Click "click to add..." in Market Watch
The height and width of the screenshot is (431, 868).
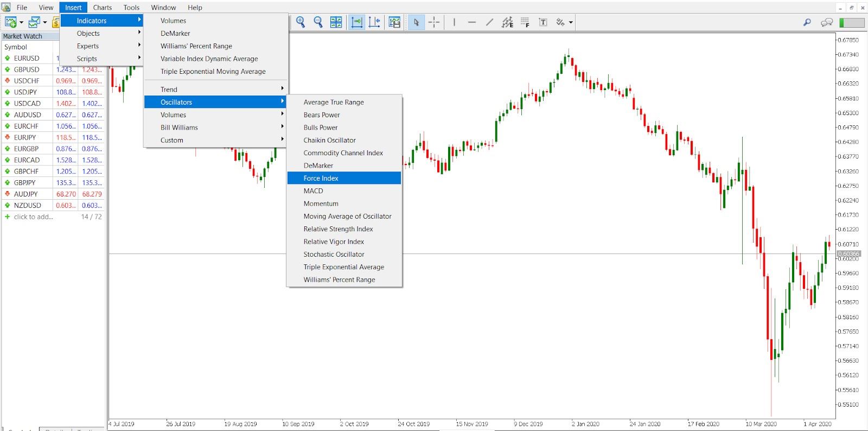click(33, 217)
